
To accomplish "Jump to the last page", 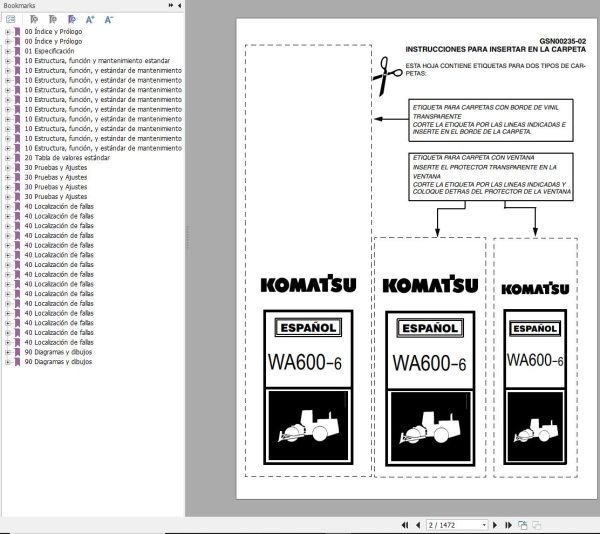I will 508,525.
